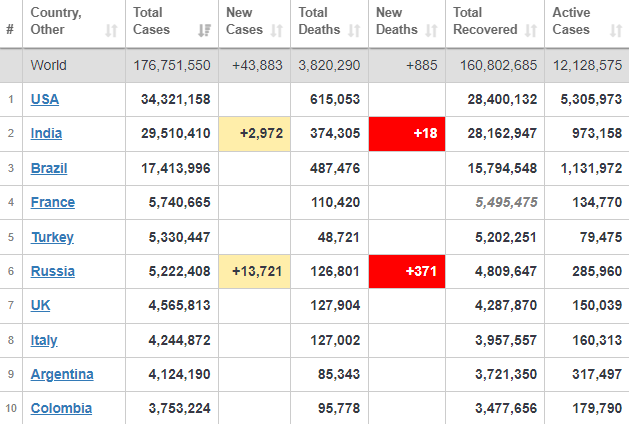
Task: Open the Colombia country link
Action: click(x=61, y=408)
